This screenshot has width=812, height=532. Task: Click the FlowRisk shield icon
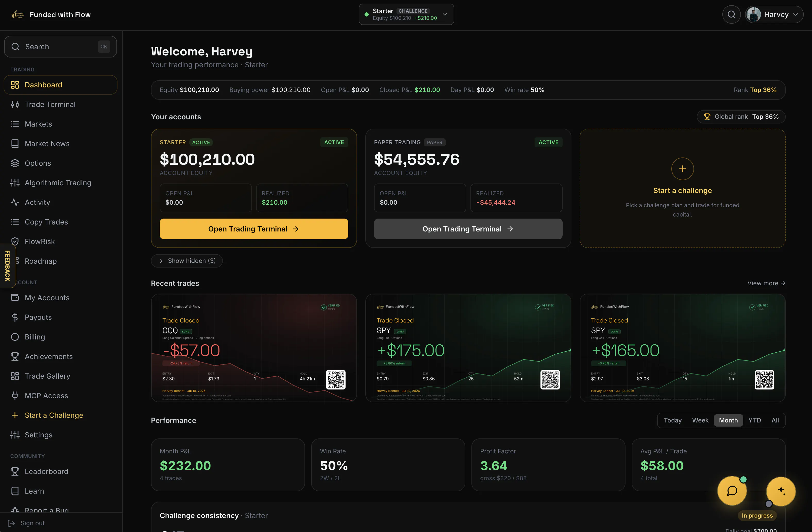point(15,242)
